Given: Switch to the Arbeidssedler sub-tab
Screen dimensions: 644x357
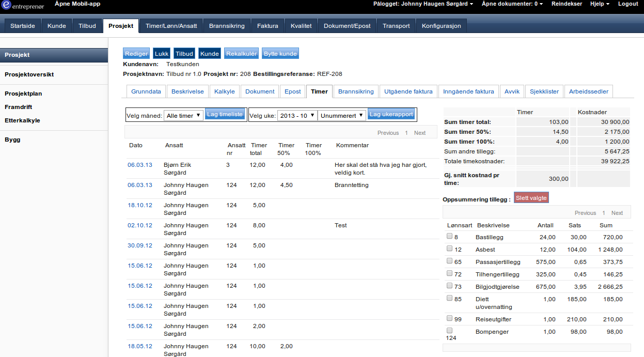Looking at the screenshot, I should (589, 91).
